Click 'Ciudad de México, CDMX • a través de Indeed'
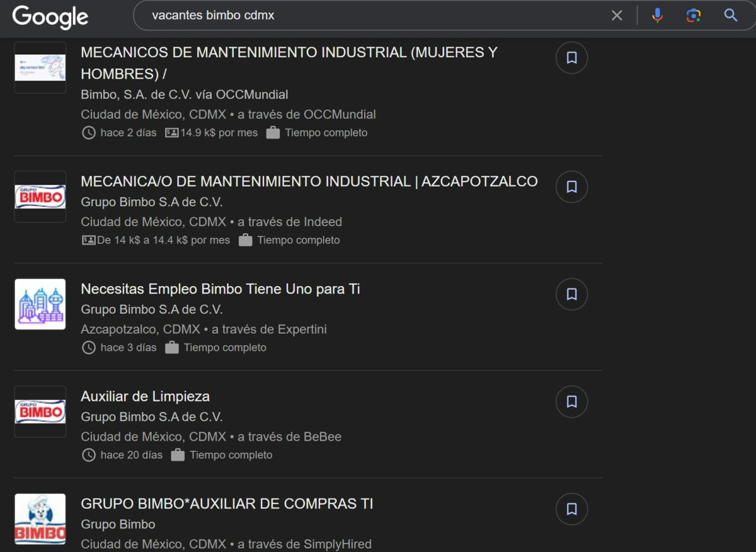The image size is (756, 552). [x=211, y=222]
